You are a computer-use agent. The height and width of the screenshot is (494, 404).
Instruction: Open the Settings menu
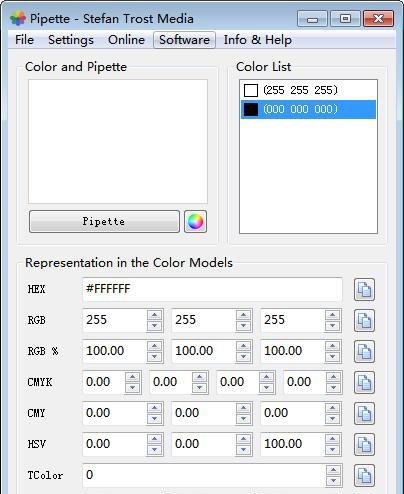(71, 40)
